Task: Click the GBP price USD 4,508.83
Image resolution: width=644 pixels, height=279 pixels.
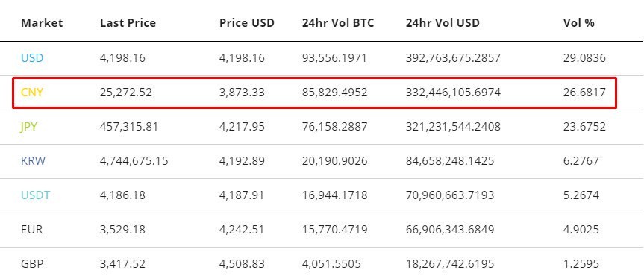Action: 242,264
